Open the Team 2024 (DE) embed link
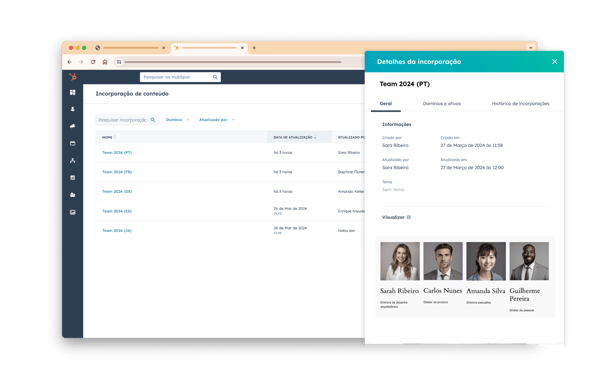The width and height of the screenshot is (600, 391). click(x=117, y=191)
